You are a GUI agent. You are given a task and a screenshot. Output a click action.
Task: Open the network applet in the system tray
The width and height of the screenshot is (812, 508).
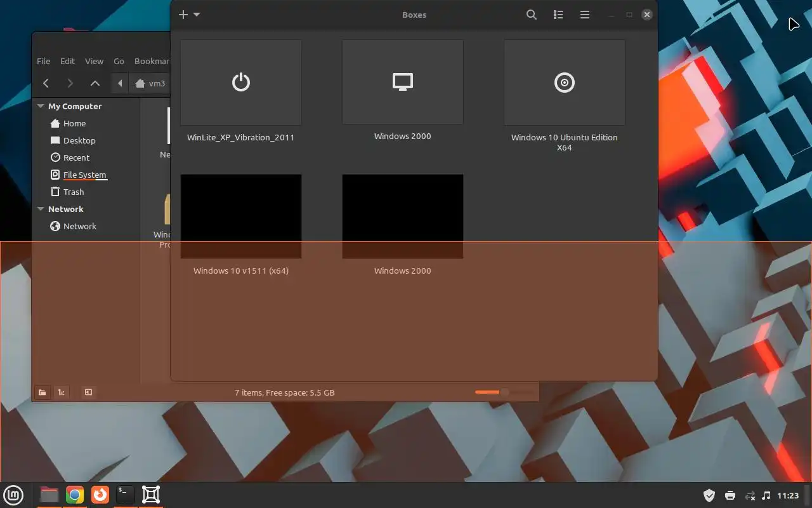[750, 495]
